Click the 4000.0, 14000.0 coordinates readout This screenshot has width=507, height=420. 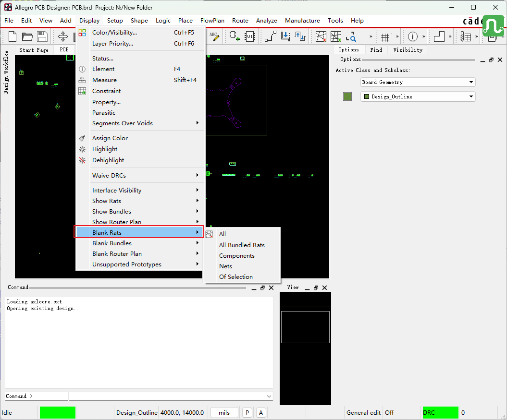click(182, 413)
